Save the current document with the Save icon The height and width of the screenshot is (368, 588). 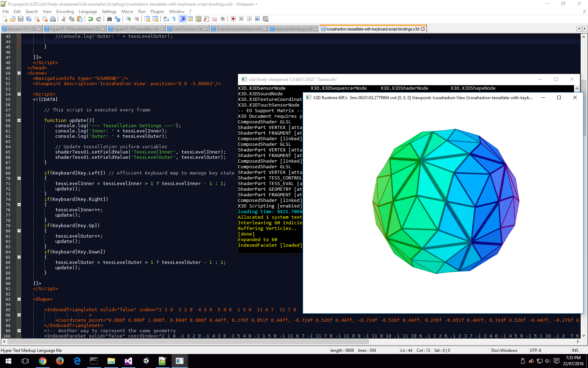pos(21,19)
